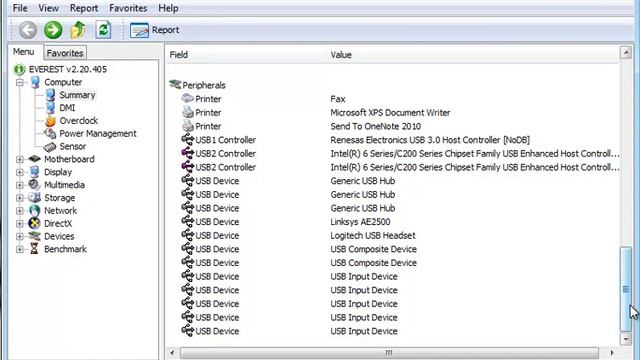
Task: Select Microsoft XPS Document Writer value
Action: coord(390,113)
